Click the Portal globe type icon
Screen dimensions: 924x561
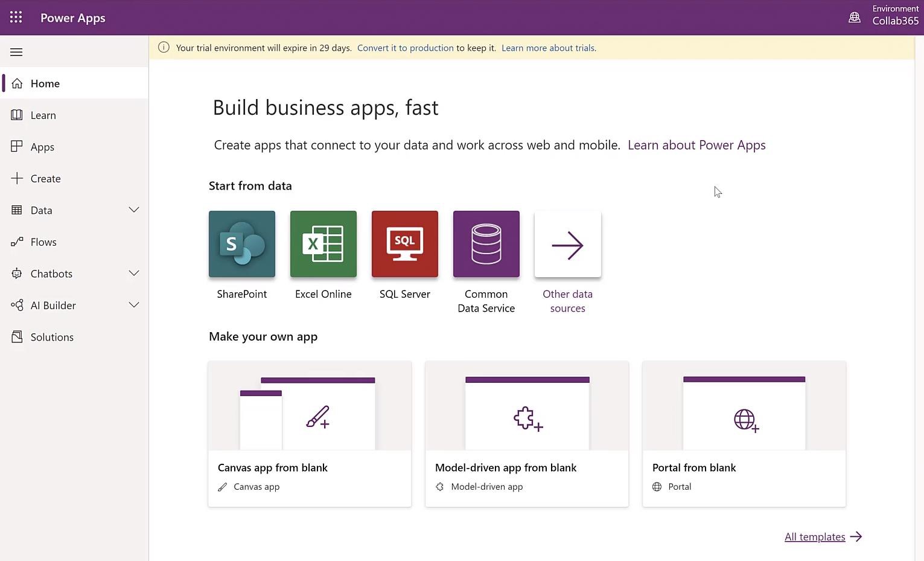657,487
